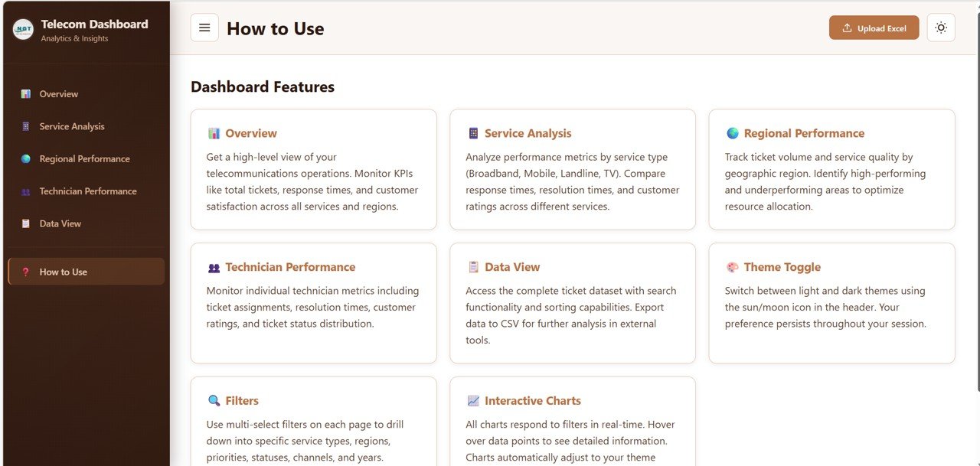The image size is (980, 466).
Task: Click the Interactive Charts card heading
Action: coord(533,401)
